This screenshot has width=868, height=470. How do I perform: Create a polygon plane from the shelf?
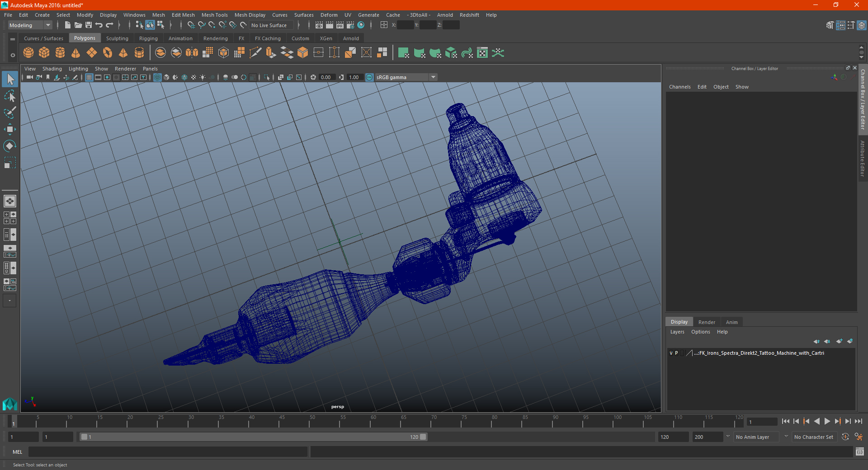point(92,53)
